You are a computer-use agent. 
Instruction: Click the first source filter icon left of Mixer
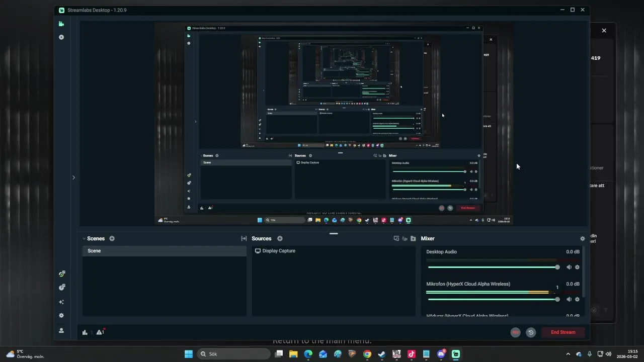396,239
